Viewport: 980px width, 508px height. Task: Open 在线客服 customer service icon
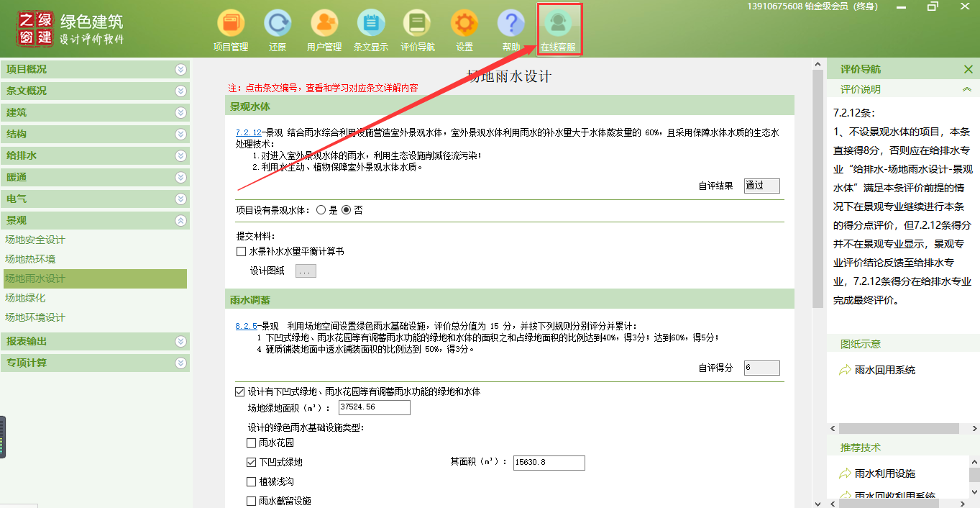[559, 24]
